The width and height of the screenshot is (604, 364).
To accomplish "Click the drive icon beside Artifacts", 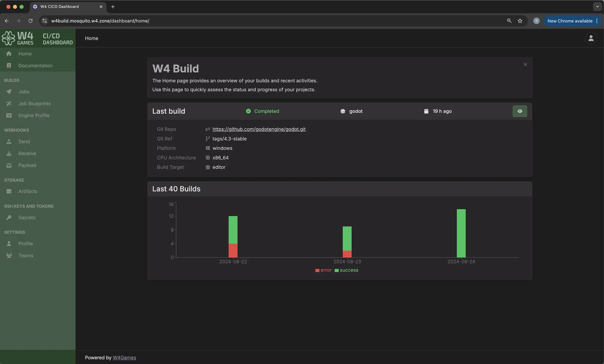I will pyautogui.click(x=9, y=191).
